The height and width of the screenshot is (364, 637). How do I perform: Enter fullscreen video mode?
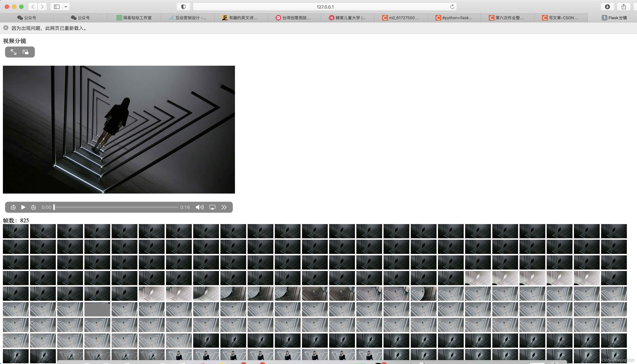[x=14, y=52]
